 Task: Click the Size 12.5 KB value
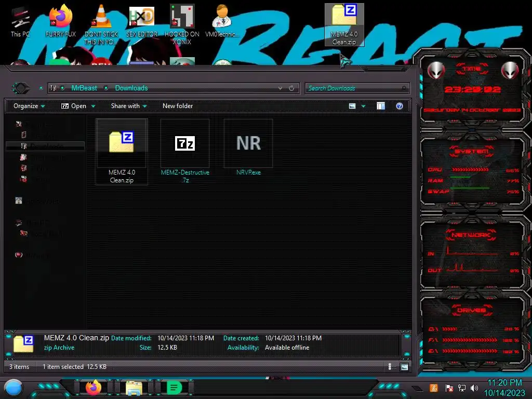pyautogui.click(x=167, y=348)
